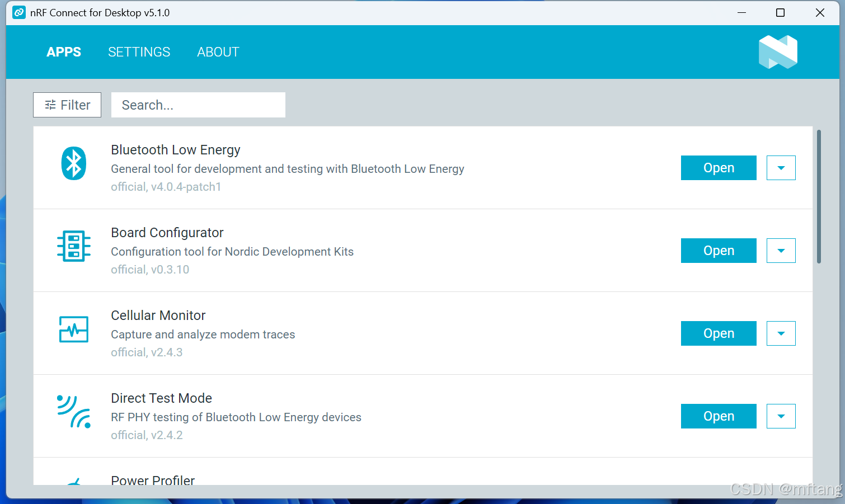Click 'RF PHY testing of Bluetooth Low Energy devices'

236,417
